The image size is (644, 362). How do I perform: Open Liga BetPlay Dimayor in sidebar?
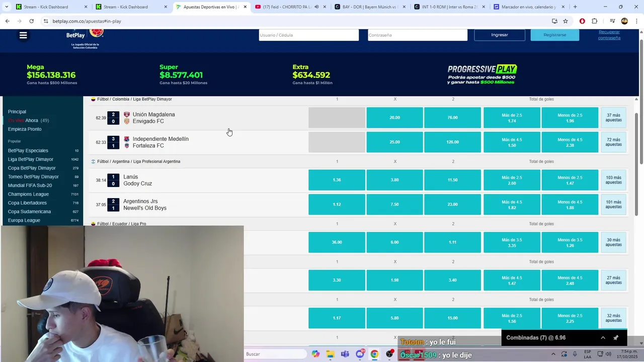click(x=31, y=159)
